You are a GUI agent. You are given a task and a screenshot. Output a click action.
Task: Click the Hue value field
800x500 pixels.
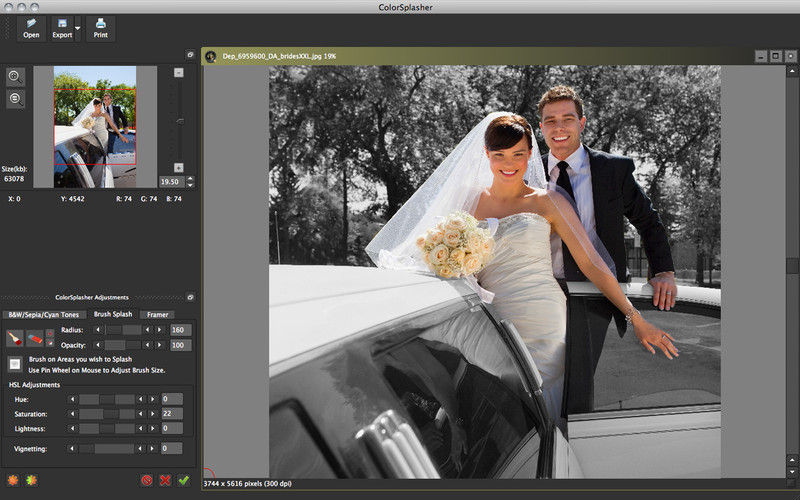(x=172, y=399)
